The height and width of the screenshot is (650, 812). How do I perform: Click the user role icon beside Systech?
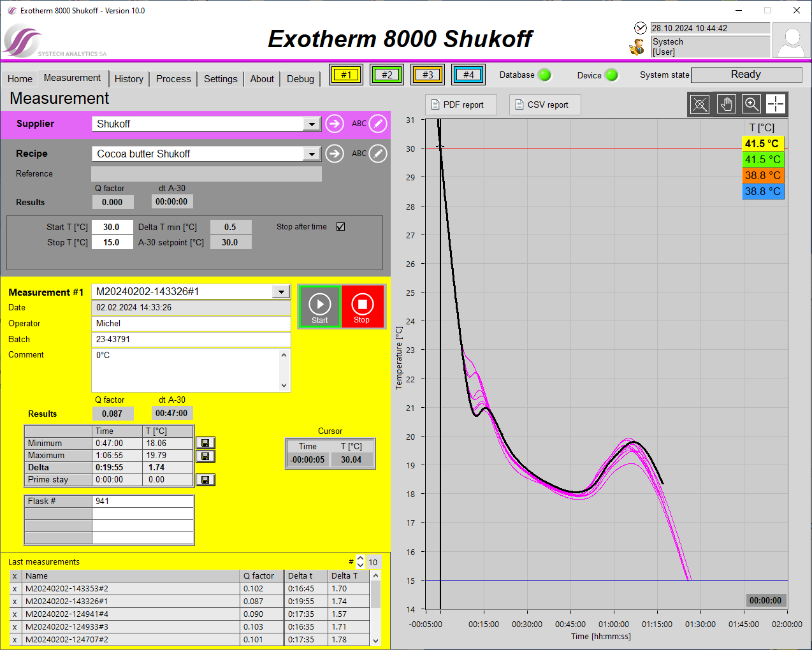[636, 47]
